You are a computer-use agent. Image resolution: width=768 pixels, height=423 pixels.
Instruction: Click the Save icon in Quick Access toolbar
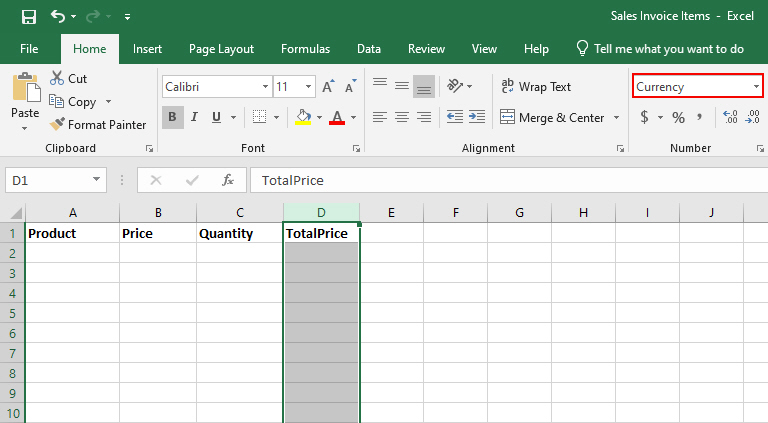29,17
